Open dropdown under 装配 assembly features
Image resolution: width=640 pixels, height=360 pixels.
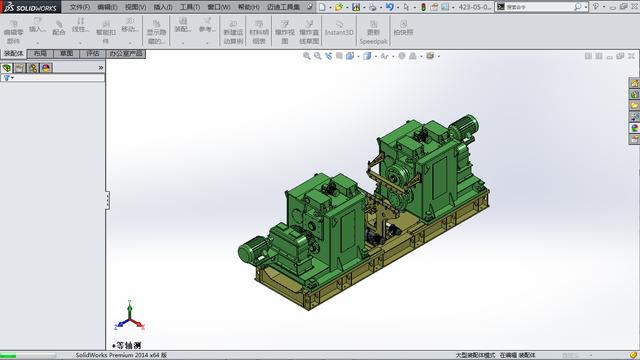182,42
